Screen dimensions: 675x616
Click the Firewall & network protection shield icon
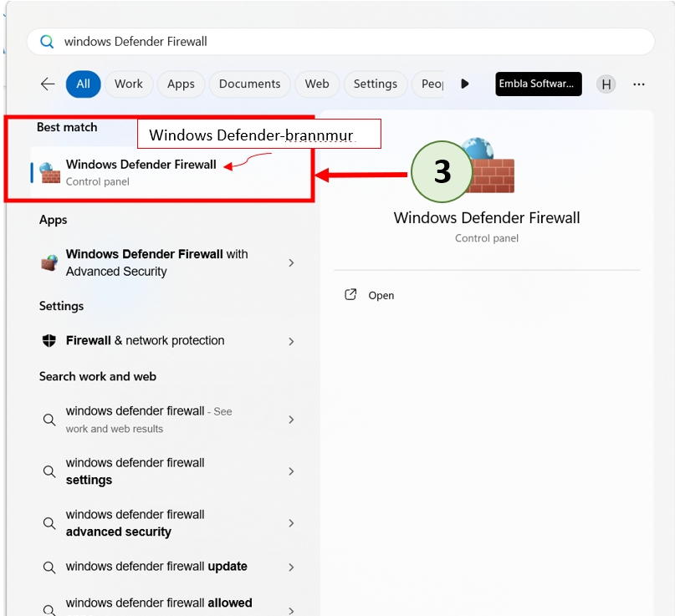coord(49,341)
